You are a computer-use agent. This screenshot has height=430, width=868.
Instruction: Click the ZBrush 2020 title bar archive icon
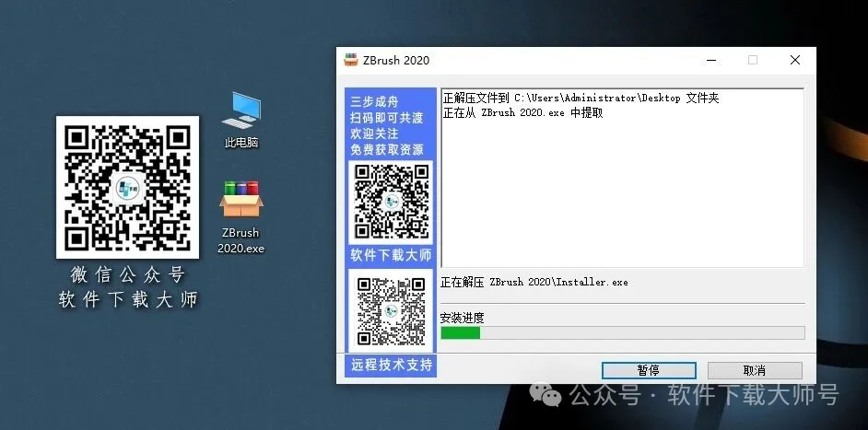(351, 60)
